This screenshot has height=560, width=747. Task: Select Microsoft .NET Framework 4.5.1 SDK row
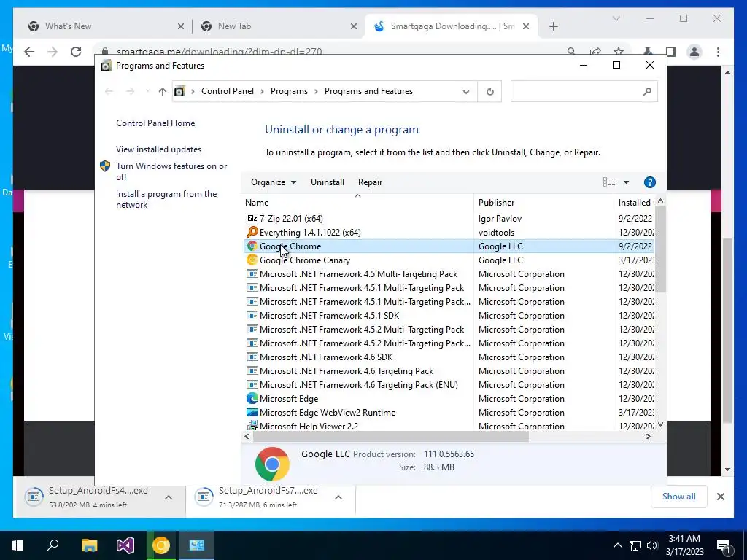(x=449, y=315)
